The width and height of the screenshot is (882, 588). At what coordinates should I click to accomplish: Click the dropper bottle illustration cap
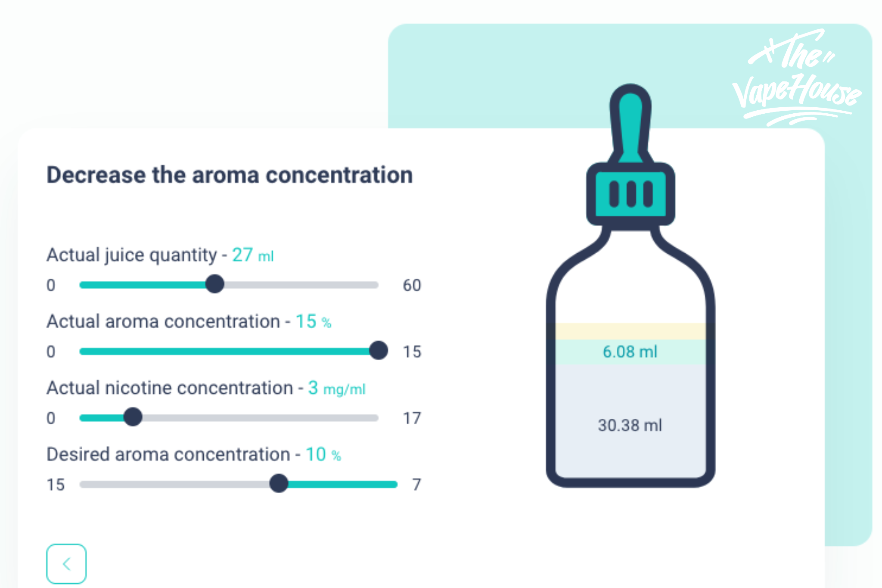pyautogui.click(x=630, y=194)
